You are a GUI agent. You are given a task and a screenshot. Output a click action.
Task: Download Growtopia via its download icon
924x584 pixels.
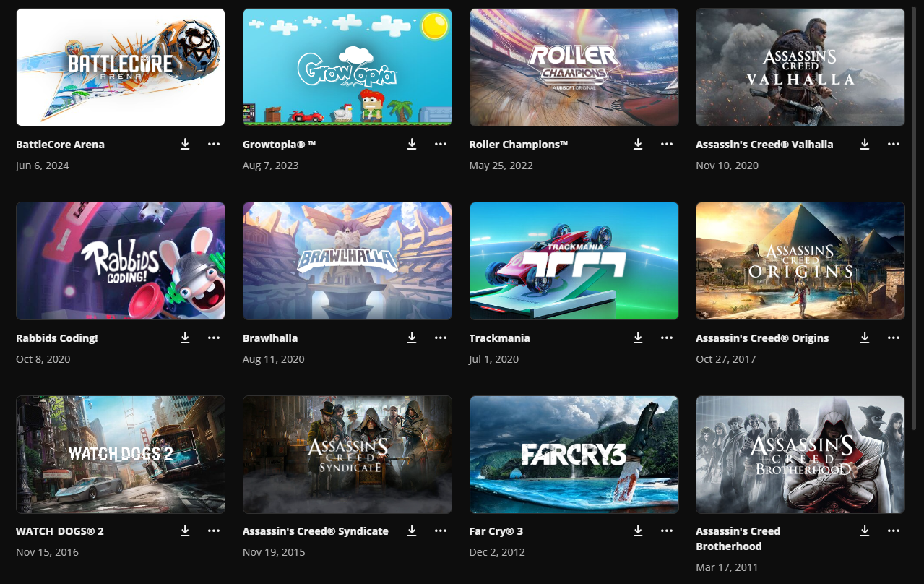pyautogui.click(x=412, y=145)
